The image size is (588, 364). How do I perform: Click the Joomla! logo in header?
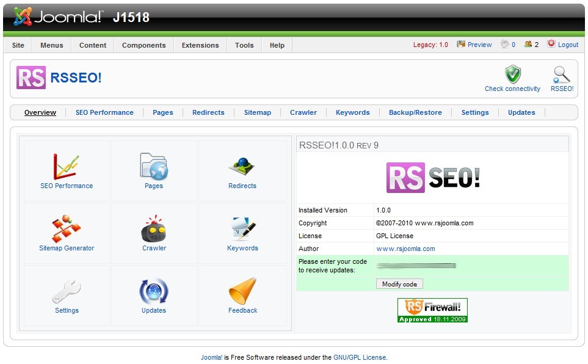57,16
